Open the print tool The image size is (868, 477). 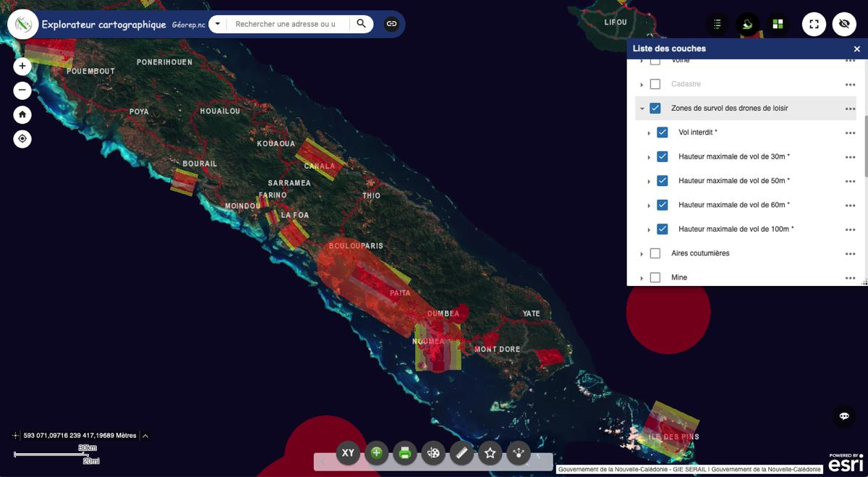point(405,453)
